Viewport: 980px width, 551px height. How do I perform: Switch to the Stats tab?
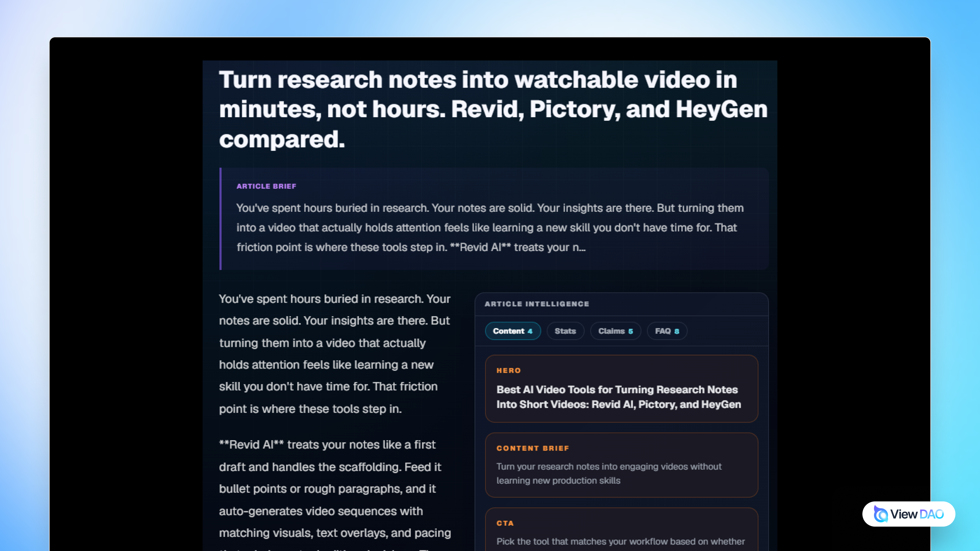pyautogui.click(x=565, y=331)
